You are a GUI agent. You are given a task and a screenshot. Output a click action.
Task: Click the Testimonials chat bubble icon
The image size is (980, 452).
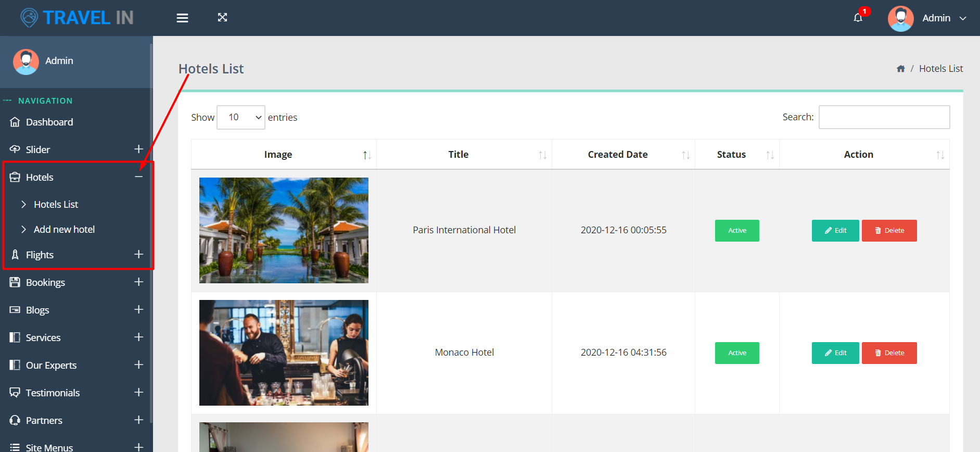point(15,393)
